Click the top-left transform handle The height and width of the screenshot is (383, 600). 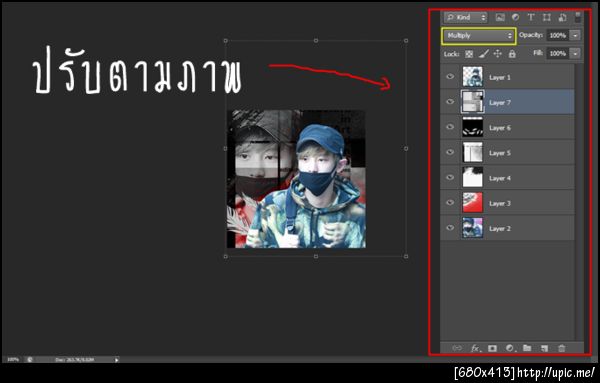(225, 40)
